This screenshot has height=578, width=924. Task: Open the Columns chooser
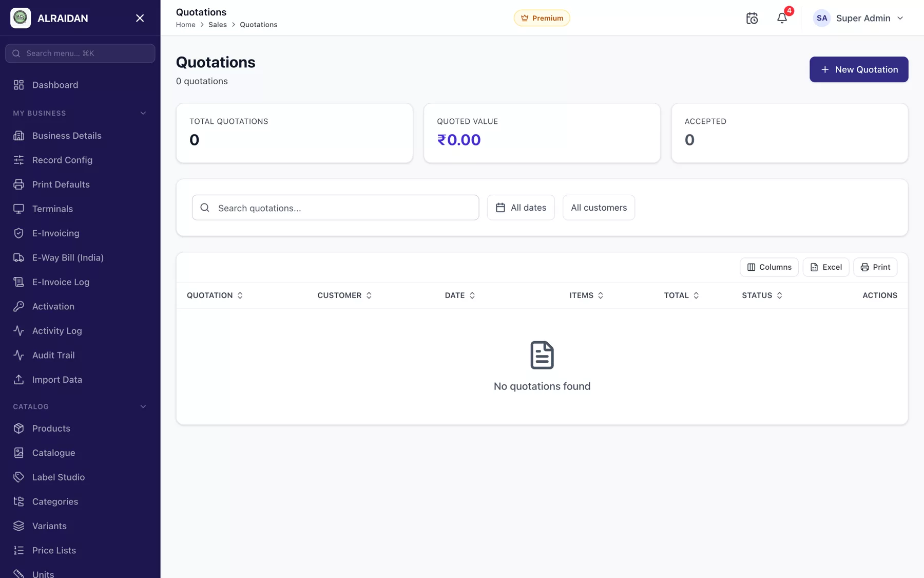click(x=769, y=267)
